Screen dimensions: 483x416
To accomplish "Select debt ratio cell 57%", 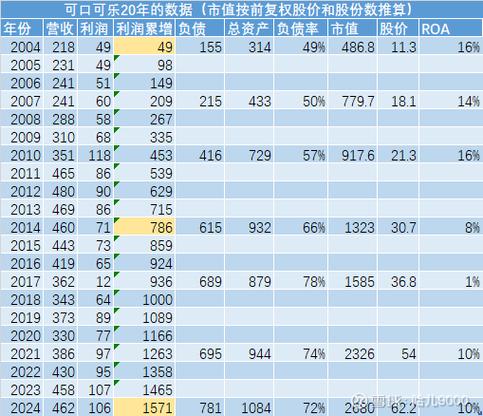I will tap(300, 154).
